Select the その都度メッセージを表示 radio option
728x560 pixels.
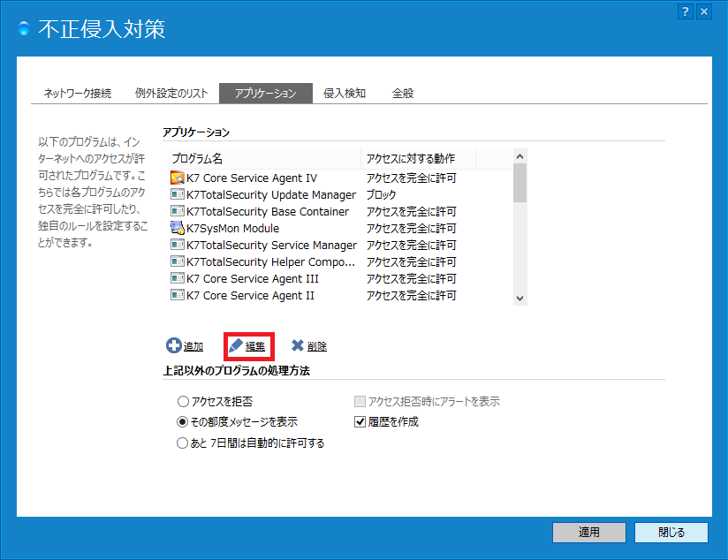click(x=183, y=421)
